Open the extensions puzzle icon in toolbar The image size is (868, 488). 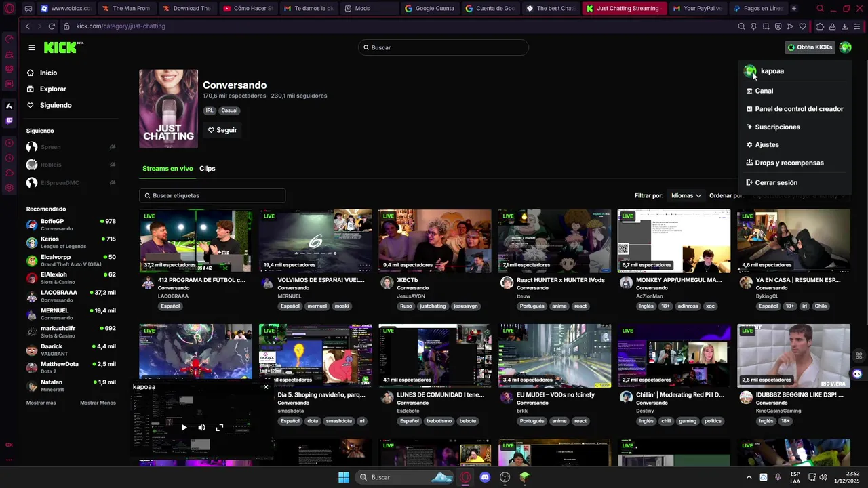[x=820, y=26]
